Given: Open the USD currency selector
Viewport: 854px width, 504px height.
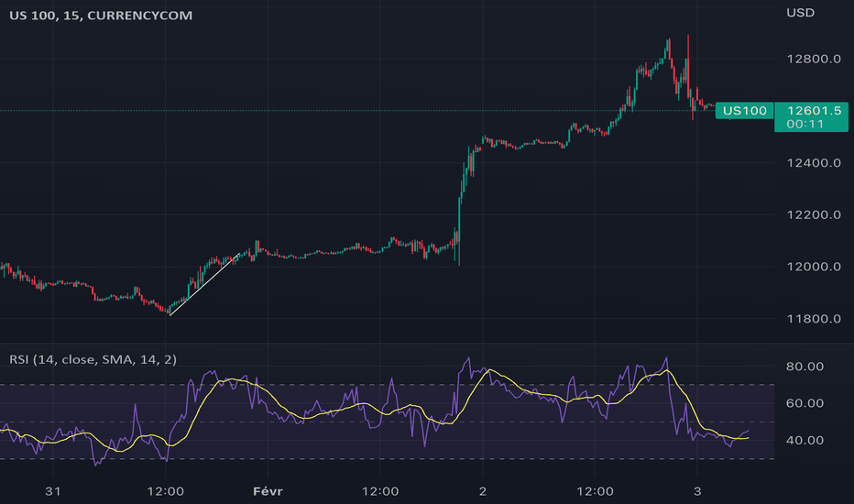Looking at the screenshot, I should coord(800,13).
